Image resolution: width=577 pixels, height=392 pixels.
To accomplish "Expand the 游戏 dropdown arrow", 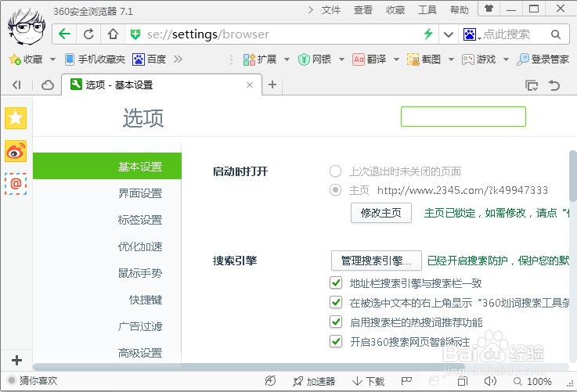I will coord(506,59).
